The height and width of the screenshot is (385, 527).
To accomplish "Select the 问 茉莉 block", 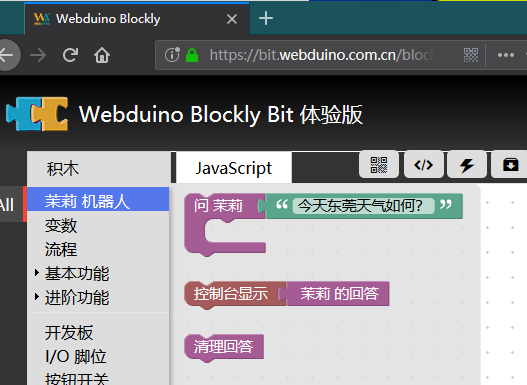I will point(218,206).
